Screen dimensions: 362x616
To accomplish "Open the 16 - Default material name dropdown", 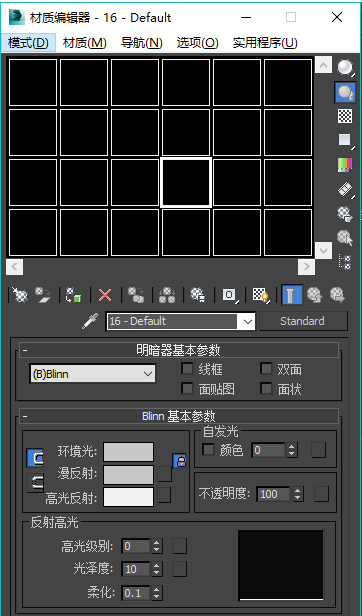I will coord(247,321).
